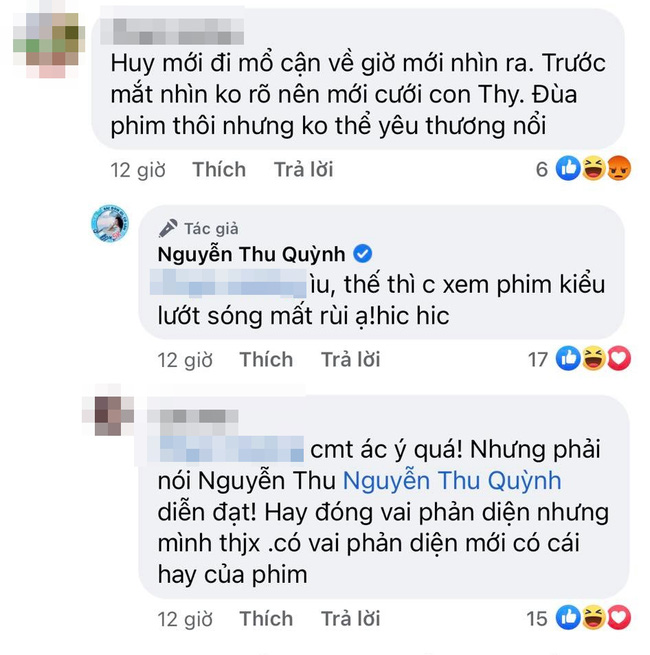Click the like reaction icon on first comment
The image size is (650, 655).
coord(568,168)
